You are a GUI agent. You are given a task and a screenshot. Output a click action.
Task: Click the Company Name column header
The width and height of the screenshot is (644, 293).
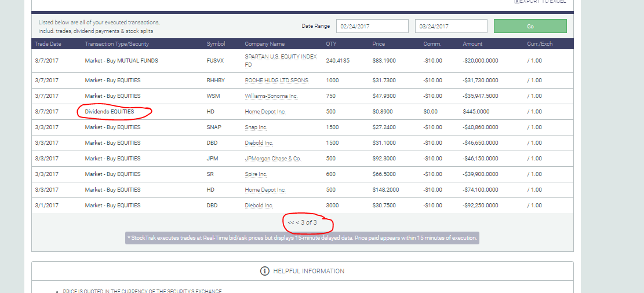tap(264, 44)
